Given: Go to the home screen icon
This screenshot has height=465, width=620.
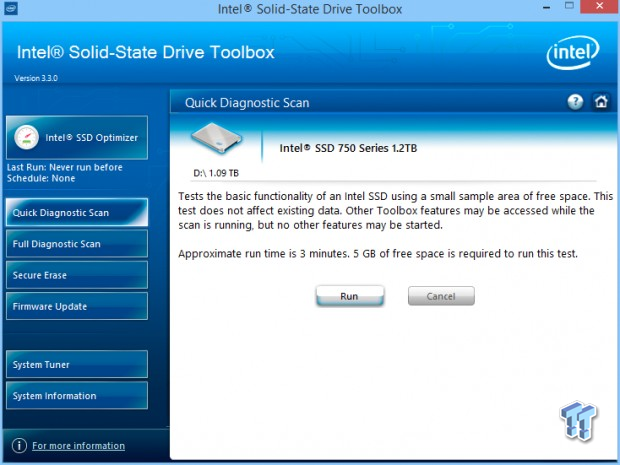Looking at the screenshot, I should (601, 102).
